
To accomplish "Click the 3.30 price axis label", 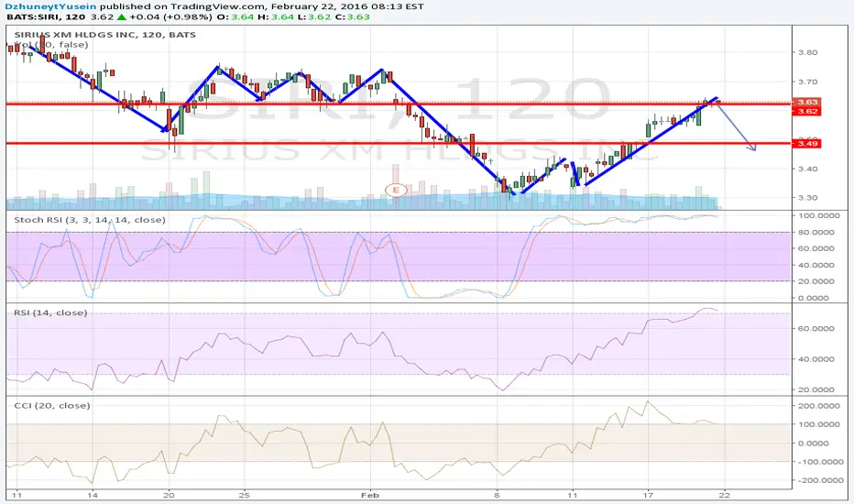I will (x=807, y=198).
